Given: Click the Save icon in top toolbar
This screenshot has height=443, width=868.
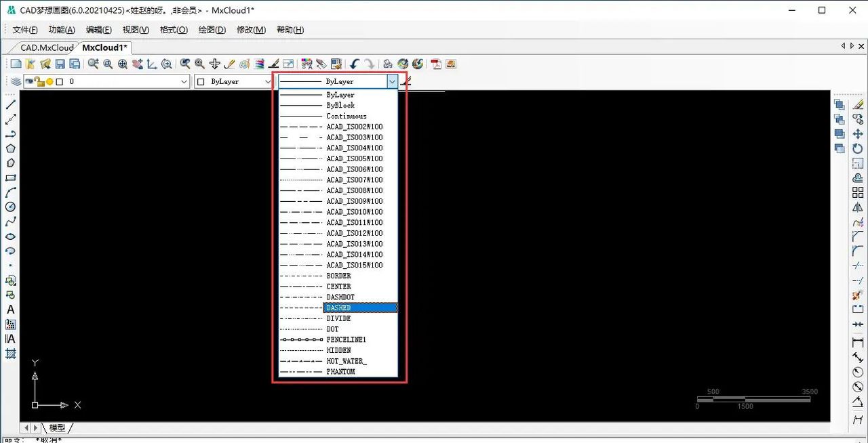Looking at the screenshot, I should pyautogui.click(x=60, y=64).
